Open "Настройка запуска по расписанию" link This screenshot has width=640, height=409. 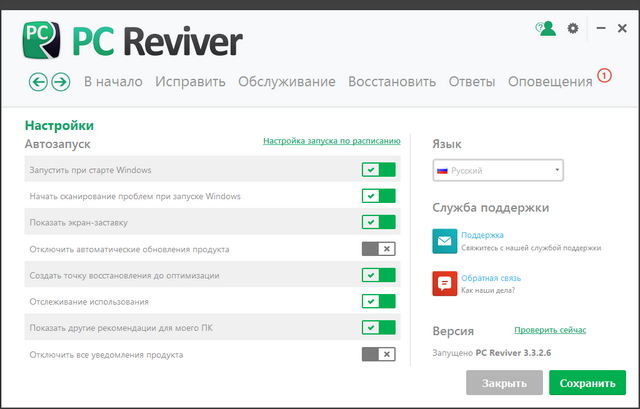[x=332, y=141]
